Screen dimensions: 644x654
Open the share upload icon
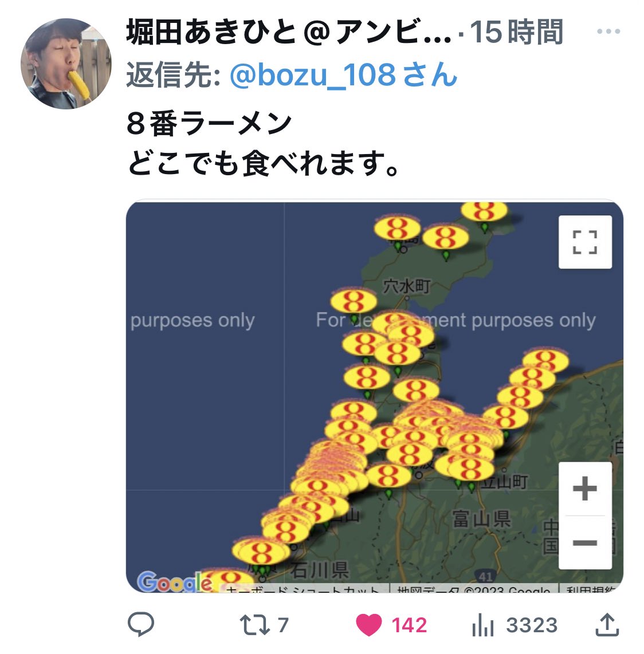click(607, 624)
